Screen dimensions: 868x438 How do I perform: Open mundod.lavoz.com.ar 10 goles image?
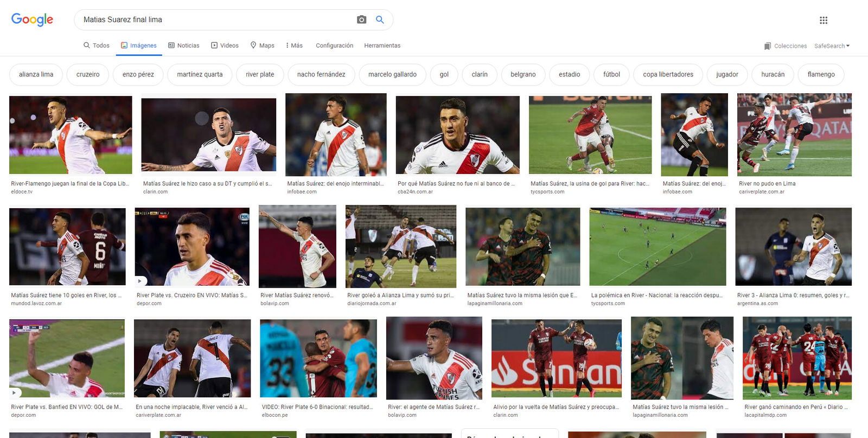tap(67, 247)
